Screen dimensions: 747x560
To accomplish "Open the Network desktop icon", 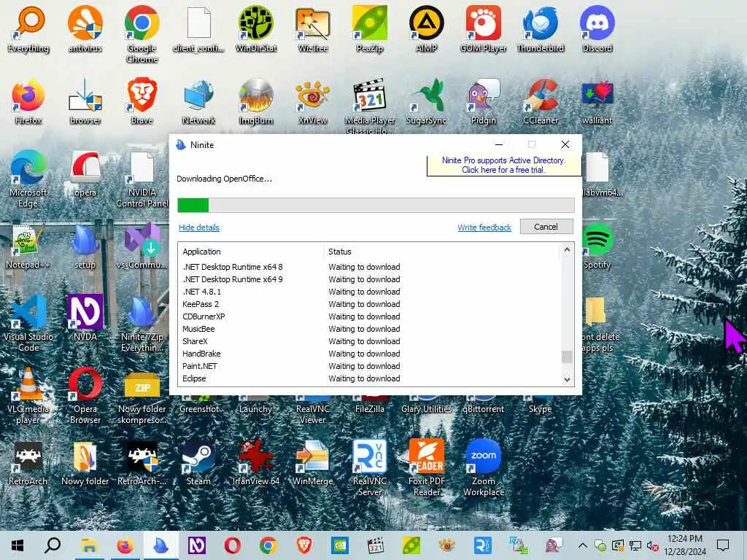I will pos(198,102).
